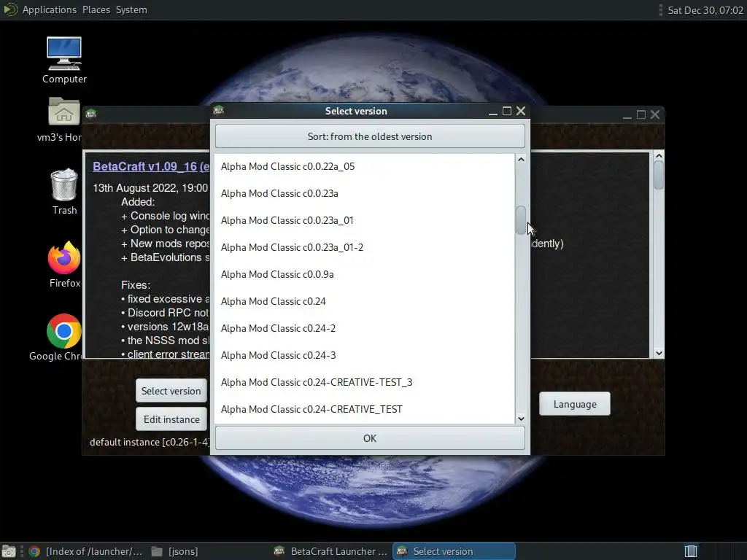Click default instance label in launcher
Image resolution: width=747 pixels, height=560 pixels.
(150, 443)
